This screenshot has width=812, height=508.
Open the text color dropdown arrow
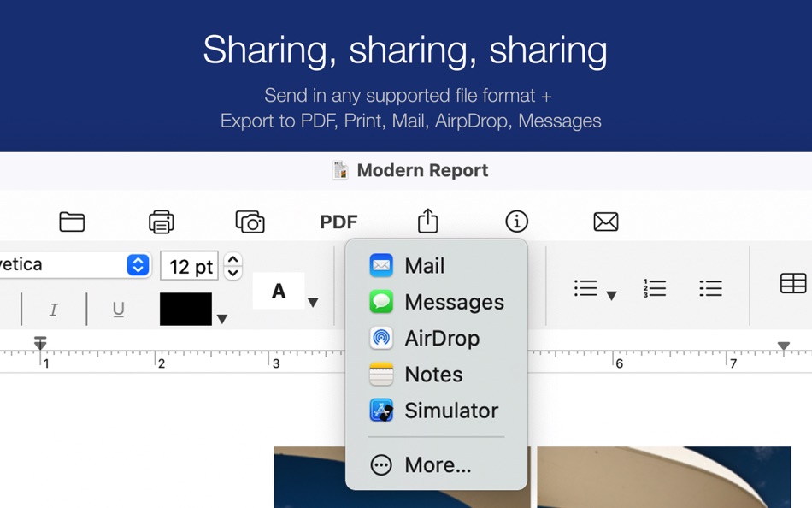(221, 319)
